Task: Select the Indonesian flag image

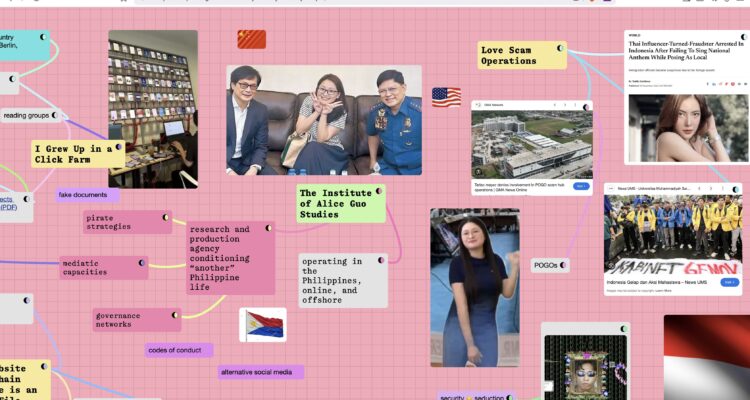Action: click(706, 357)
